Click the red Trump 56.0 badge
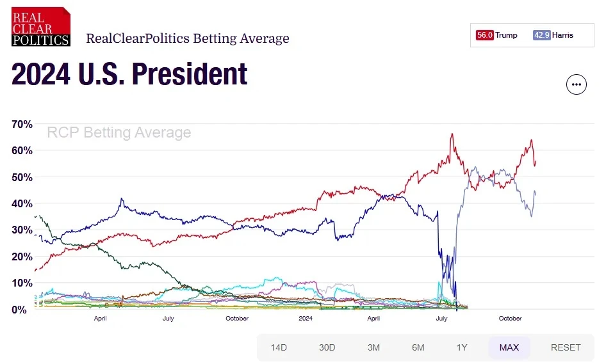Viewport: 606px width, 364px height. point(484,35)
